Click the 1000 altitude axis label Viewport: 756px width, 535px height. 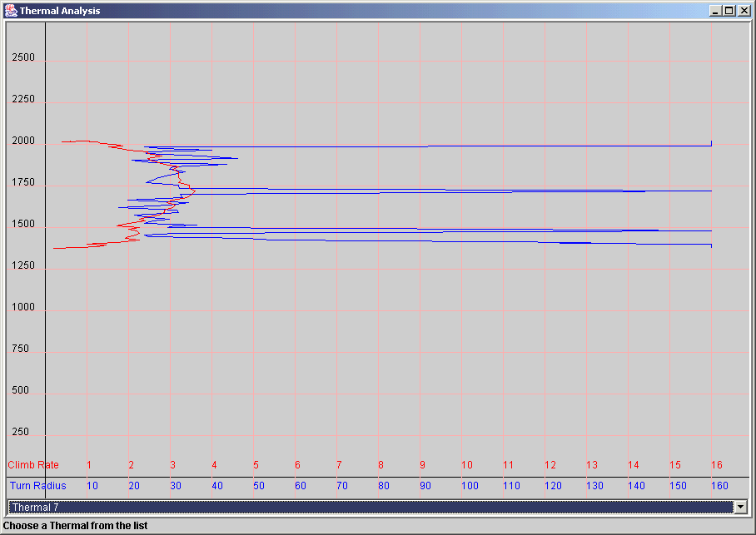(22, 308)
